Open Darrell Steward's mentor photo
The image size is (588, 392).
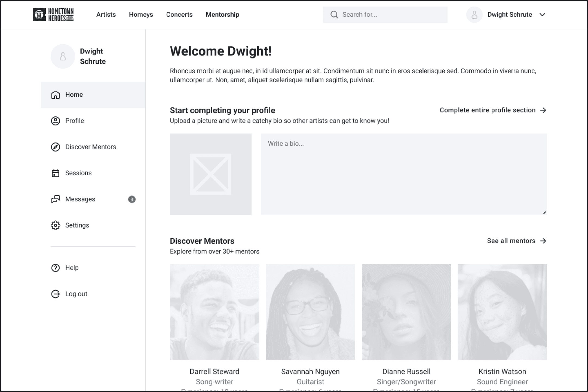pyautogui.click(x=215, y=312)
